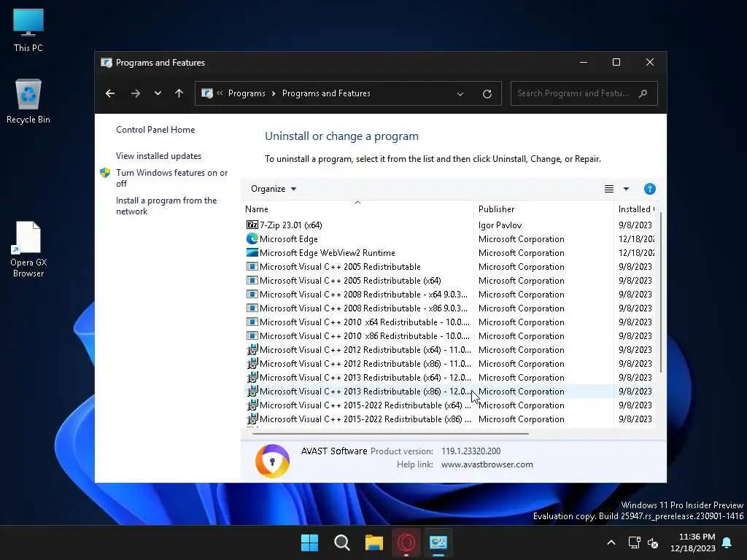747x560 pixels.
Task: Select Visual C++ 2012 Redistributable (x64) icon
Action: (x=252, y=349)
